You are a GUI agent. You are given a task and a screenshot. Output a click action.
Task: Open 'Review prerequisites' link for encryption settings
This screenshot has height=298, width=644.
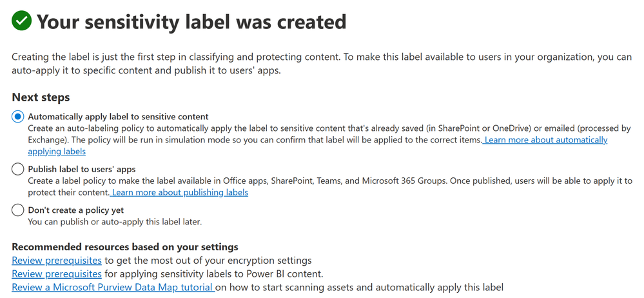tap(57, 260)
